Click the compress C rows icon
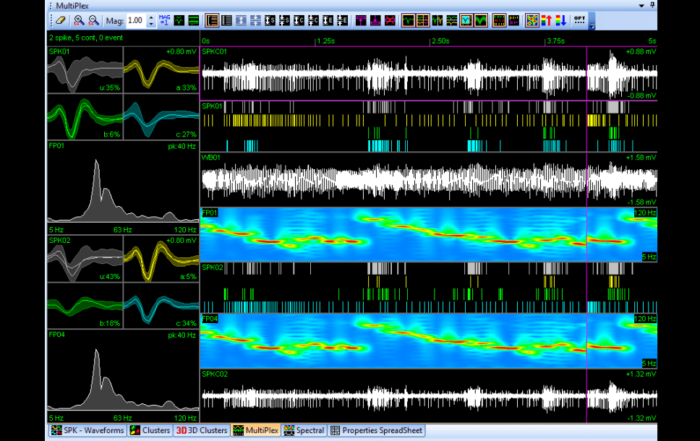Screen dimensions: 700x441 point(313,21)
